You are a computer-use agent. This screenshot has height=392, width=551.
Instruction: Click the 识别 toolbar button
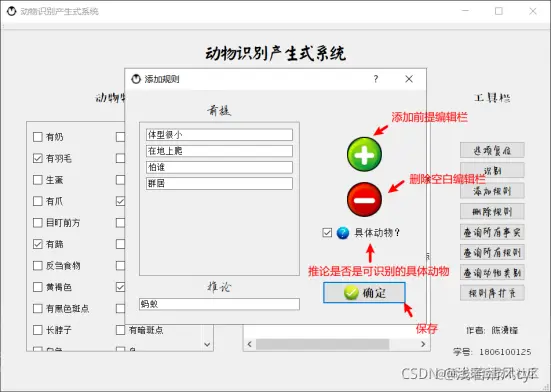point(492,171)
